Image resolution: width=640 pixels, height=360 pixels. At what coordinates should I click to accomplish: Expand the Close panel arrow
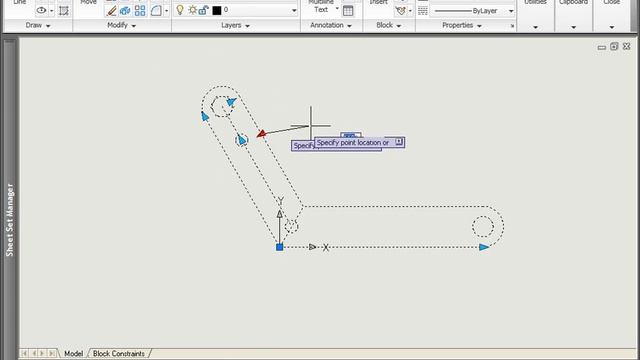612,27
